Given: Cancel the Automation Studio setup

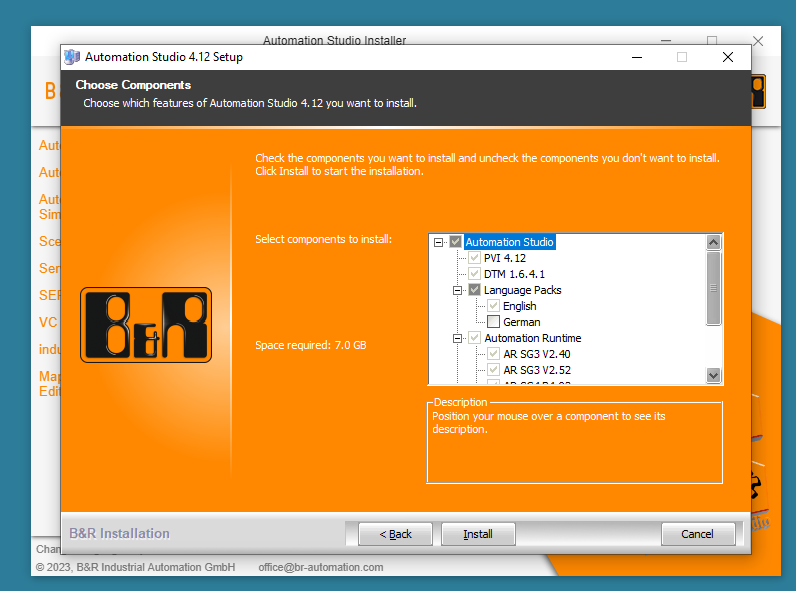Looking at the screenshot, I should [698, 534].
